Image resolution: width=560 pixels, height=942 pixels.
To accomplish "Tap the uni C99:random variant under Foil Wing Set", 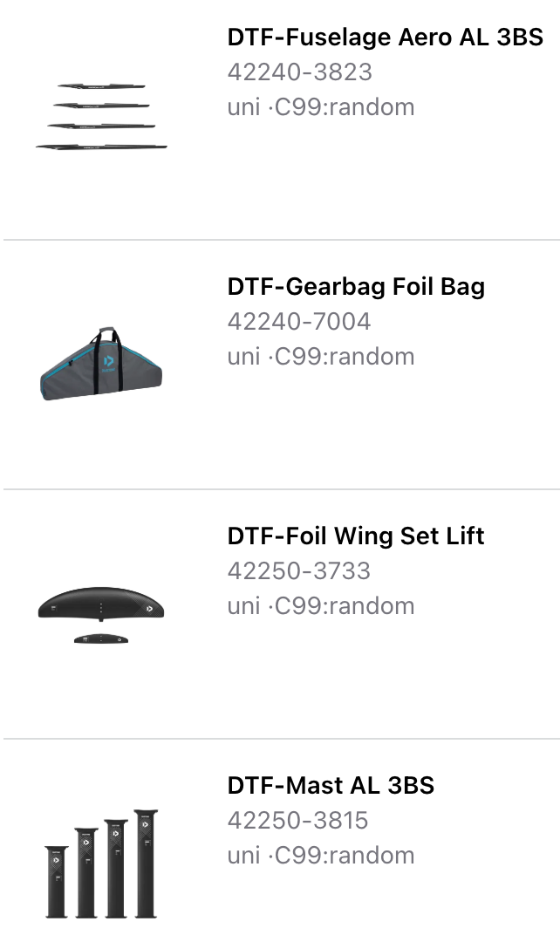I will [x=321, y=606].
